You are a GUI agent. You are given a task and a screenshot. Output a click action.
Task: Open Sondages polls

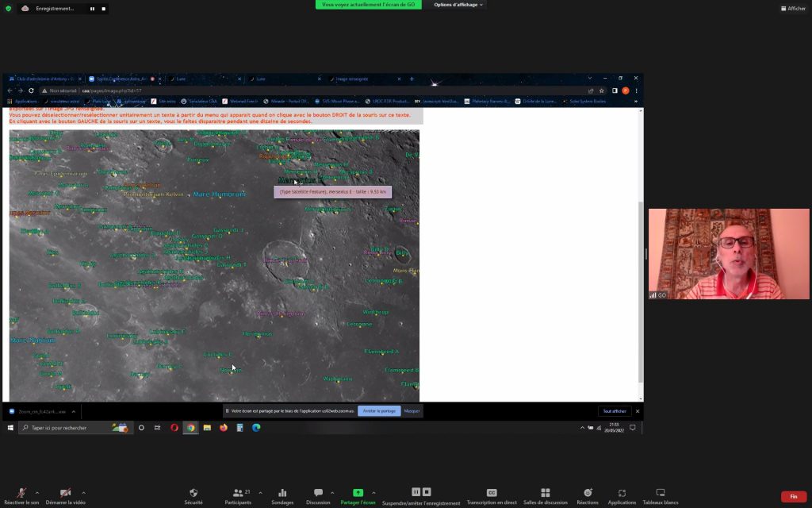pos(282,496)
